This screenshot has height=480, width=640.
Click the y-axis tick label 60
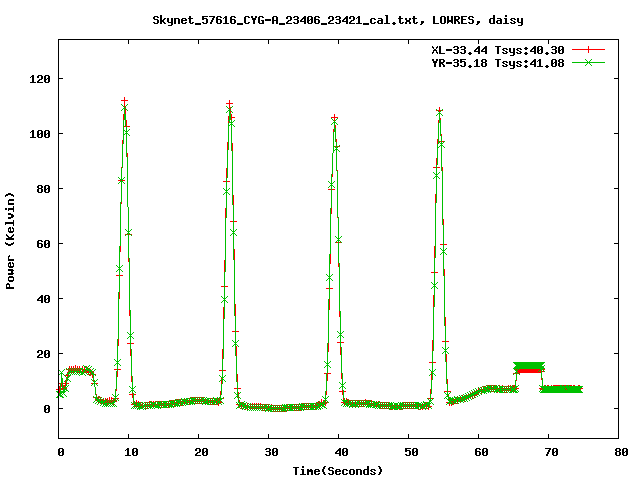pos(43,244)
